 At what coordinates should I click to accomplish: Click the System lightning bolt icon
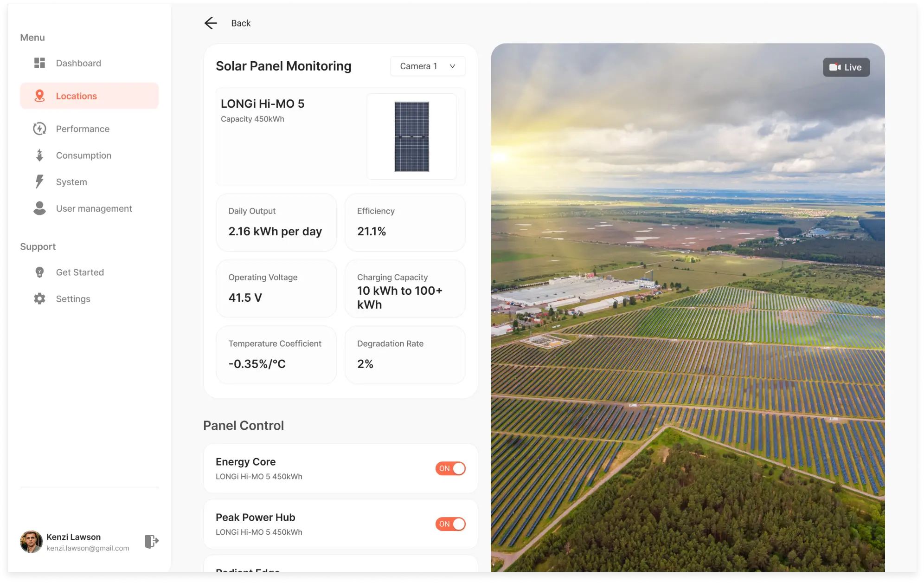pos(40,181)
